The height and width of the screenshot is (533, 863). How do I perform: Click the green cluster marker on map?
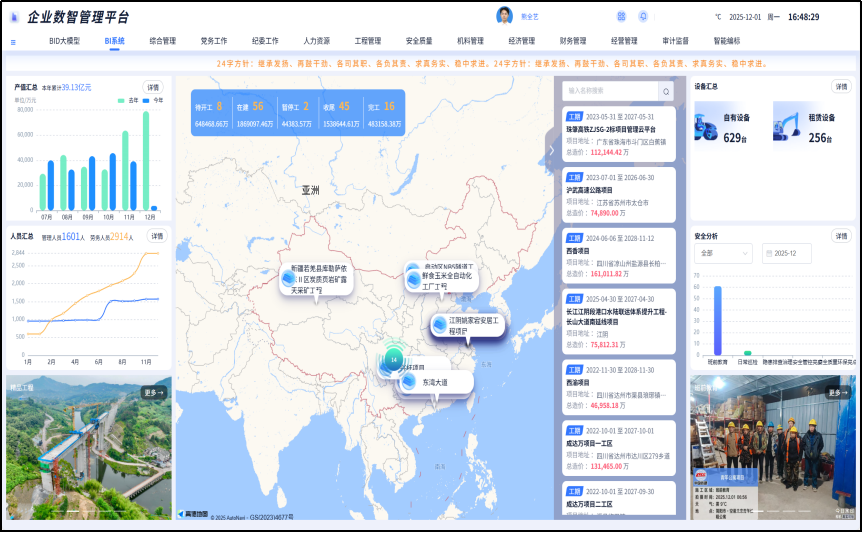394,358
